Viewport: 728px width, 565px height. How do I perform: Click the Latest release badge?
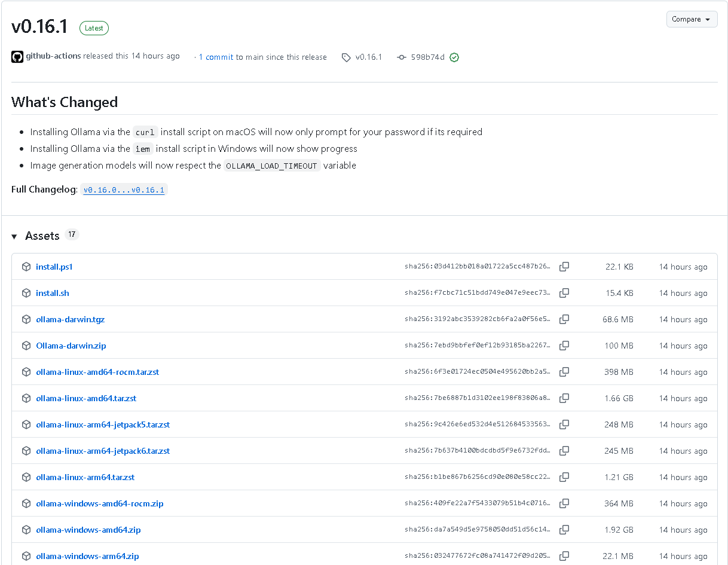point(94,28)
